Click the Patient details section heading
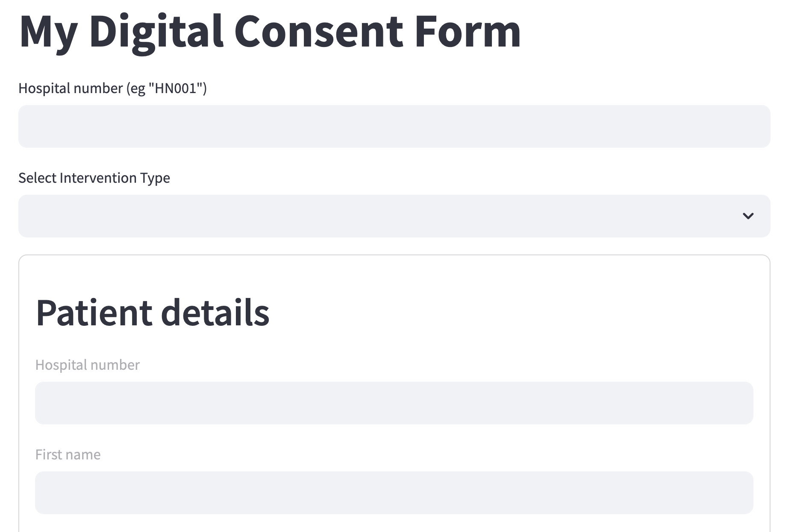Screen dimensions: 794x532 tap(153, 313)
